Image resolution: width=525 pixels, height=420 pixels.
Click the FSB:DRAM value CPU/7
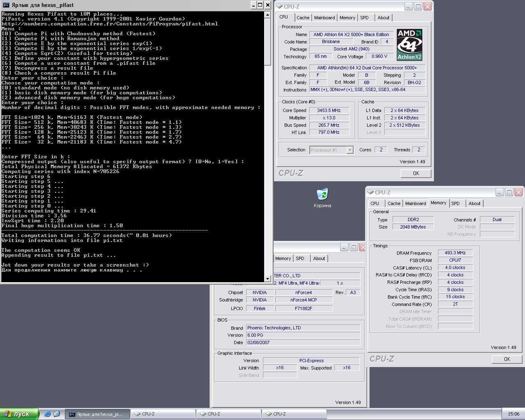click(x=455, y=260)
